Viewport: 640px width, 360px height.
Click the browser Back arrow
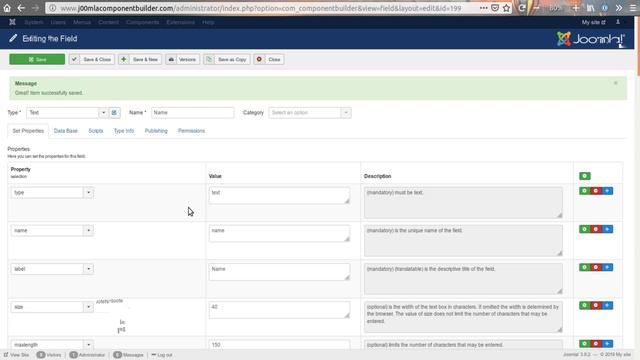coord(21,8)
